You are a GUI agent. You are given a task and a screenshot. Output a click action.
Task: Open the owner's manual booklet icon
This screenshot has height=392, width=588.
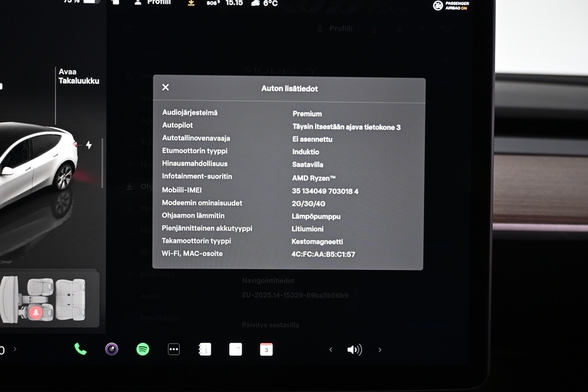(x=204, y=349)
